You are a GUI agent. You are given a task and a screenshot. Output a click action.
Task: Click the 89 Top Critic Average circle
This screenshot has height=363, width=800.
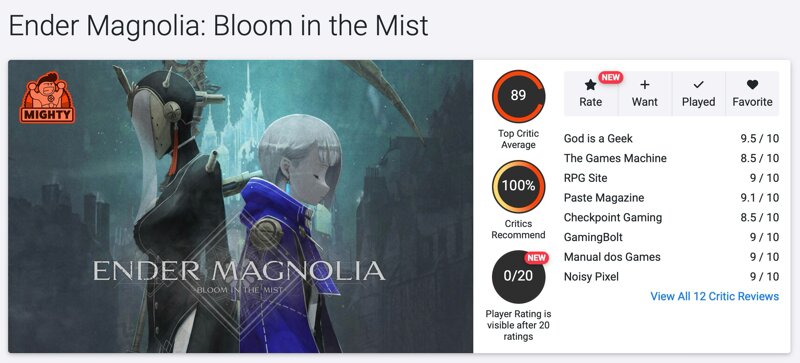point(518,96)
